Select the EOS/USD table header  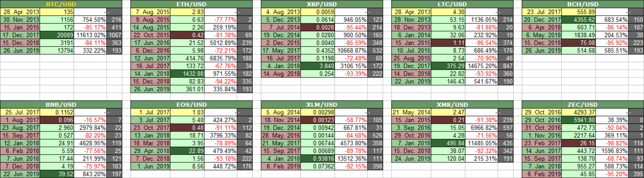tap(192, 105)
